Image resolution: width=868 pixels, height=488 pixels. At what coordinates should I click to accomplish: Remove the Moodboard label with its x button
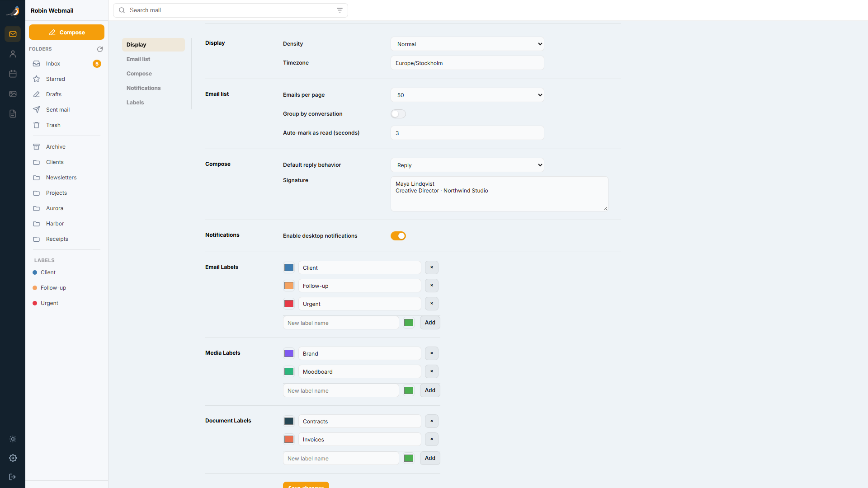[x=432, y=371]
